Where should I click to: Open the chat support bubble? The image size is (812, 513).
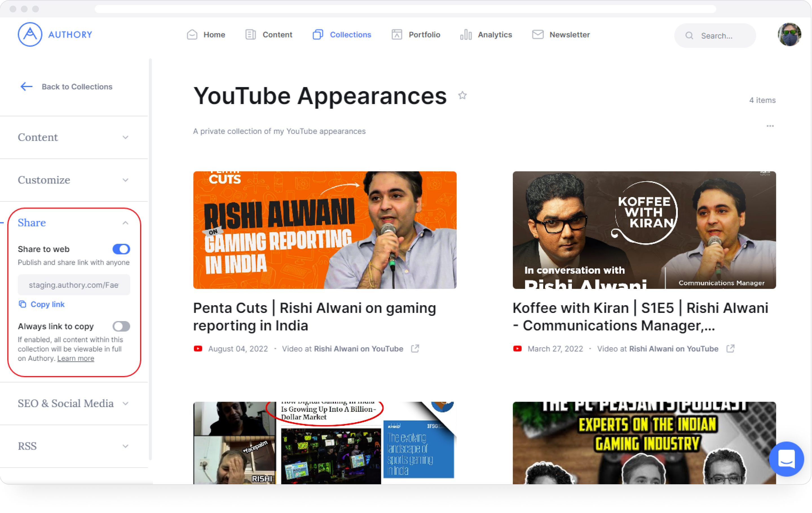coord(786,458)
